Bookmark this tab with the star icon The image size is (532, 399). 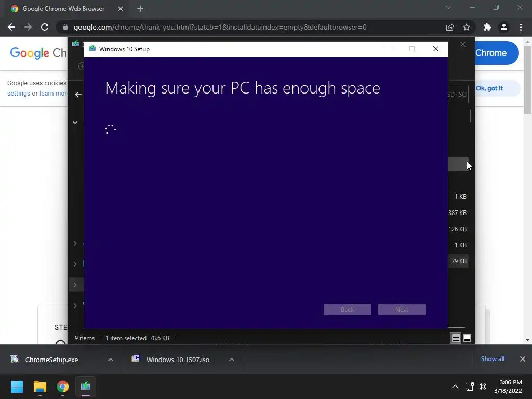(x=467, y=27)
